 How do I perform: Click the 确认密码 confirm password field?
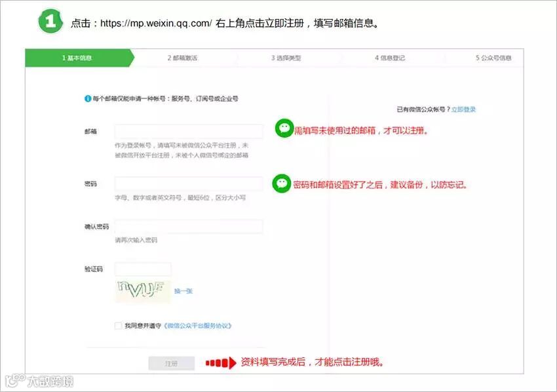189,226
